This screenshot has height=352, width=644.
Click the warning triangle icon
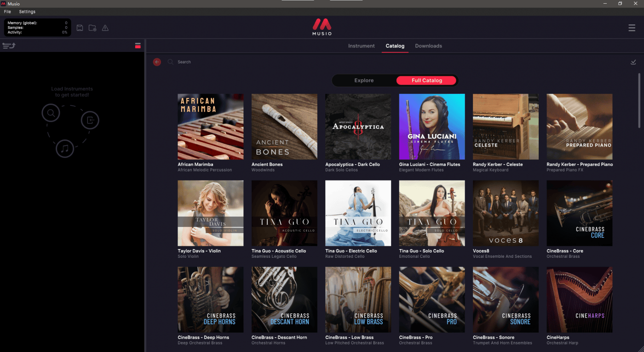[105, 28]
